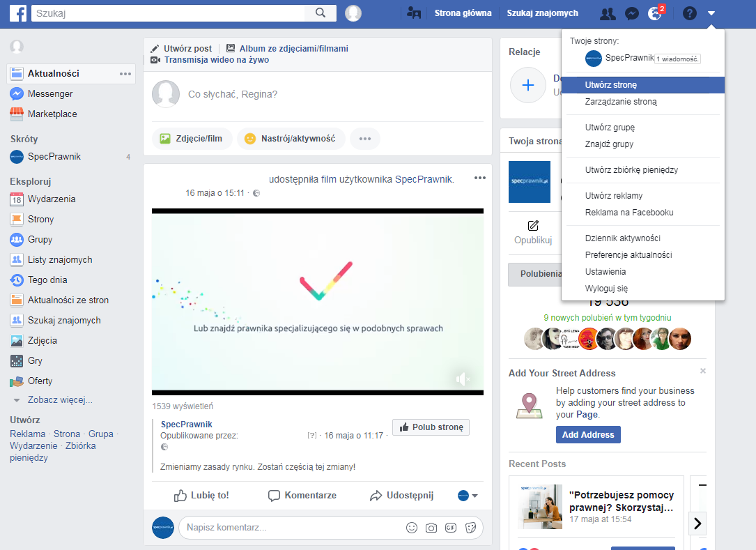The image size is (756, 550).
Task: Open notifications globe icon
Action: pos(655,13)
